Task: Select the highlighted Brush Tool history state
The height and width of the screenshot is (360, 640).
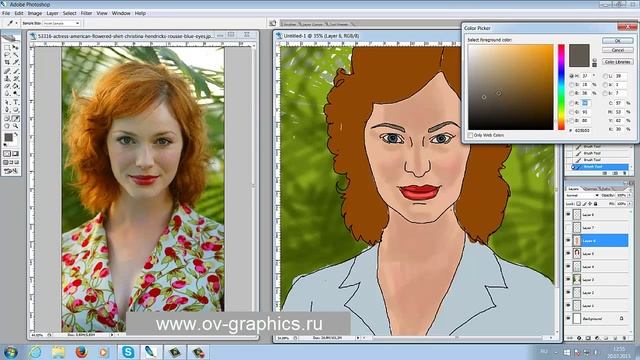Action: point(600,167)
